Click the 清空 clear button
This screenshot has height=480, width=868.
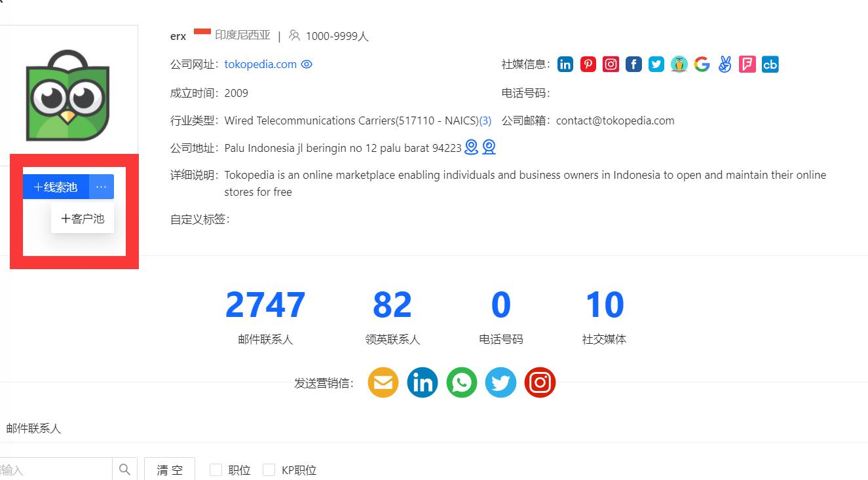(170, 470)
